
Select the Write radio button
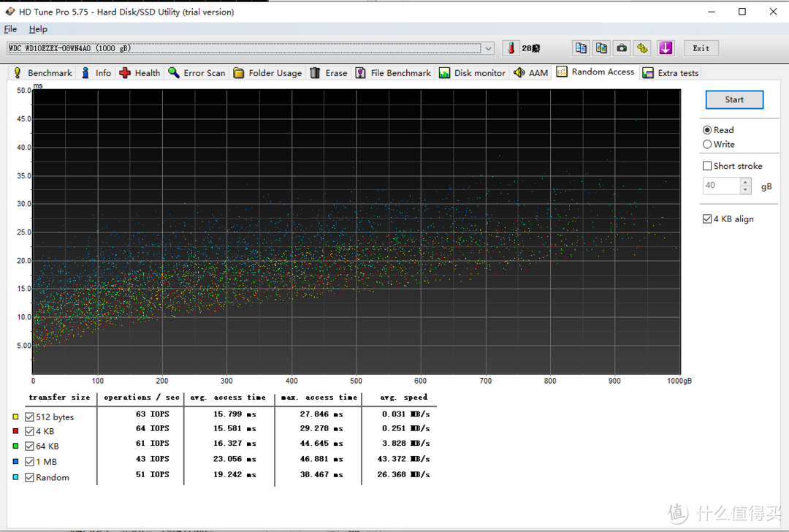(x=707, y=145)
